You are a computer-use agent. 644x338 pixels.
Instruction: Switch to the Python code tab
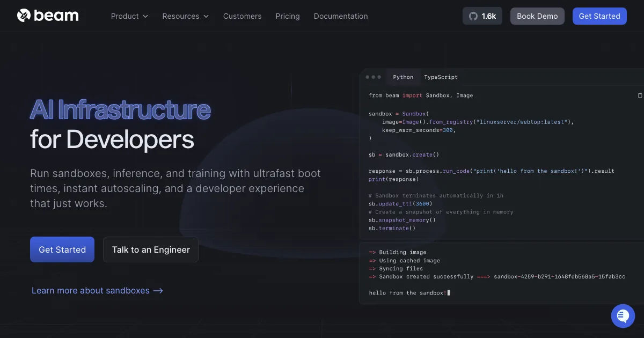point(403,77)
